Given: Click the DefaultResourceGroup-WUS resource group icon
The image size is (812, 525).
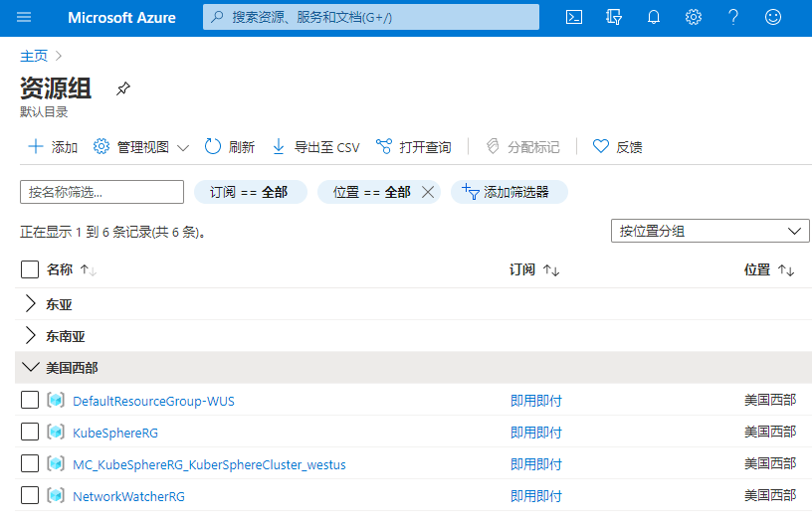Looking at the screenshot, I should (x=56, y=400).
